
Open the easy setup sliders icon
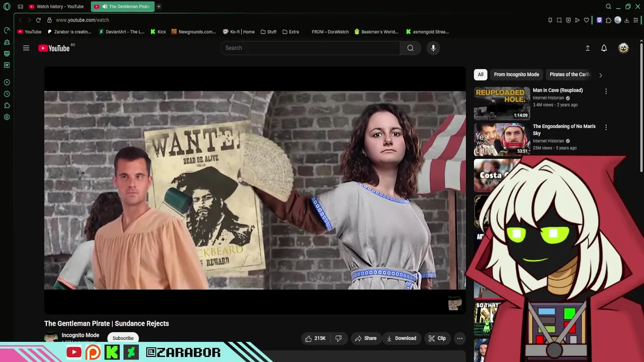[x=636, y=20]
